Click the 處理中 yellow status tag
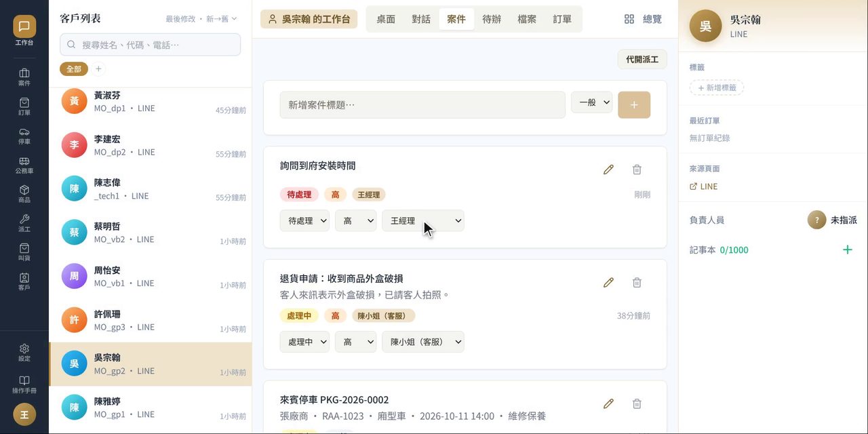The width and height of the screenshot is (868, 434). click(299, 316)
